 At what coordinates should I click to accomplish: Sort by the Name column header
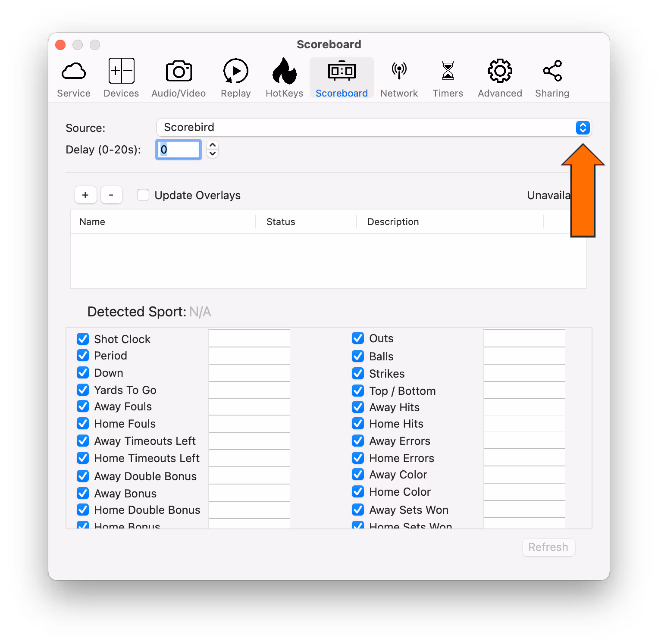[x=163, y=222]
